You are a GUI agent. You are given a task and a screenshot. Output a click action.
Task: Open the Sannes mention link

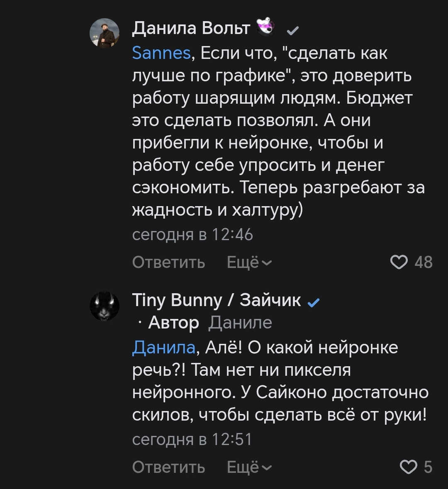[161, 54]
